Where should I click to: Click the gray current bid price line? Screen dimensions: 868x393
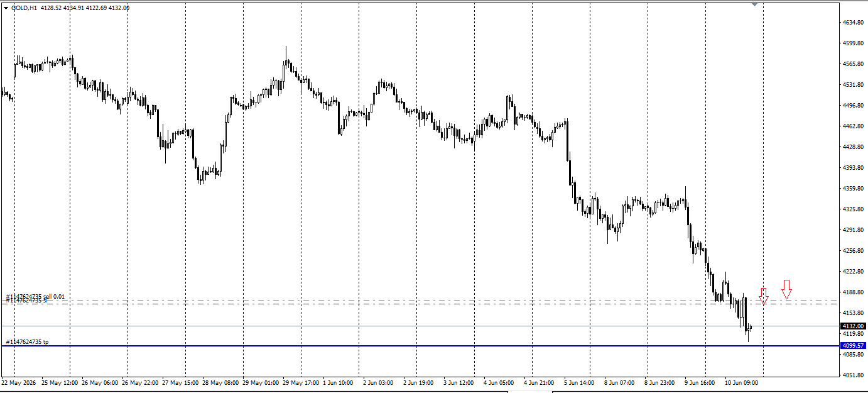[x=420, y=326]
